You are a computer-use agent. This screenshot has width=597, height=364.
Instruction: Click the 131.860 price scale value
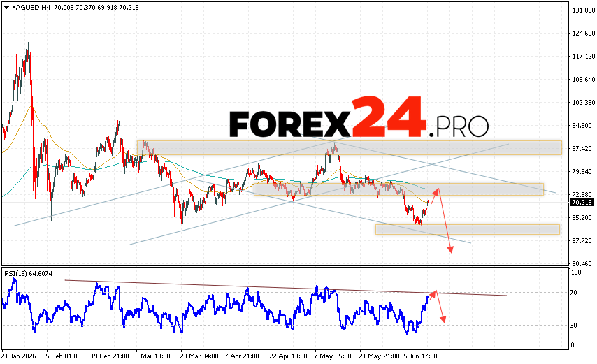(583, 10)
